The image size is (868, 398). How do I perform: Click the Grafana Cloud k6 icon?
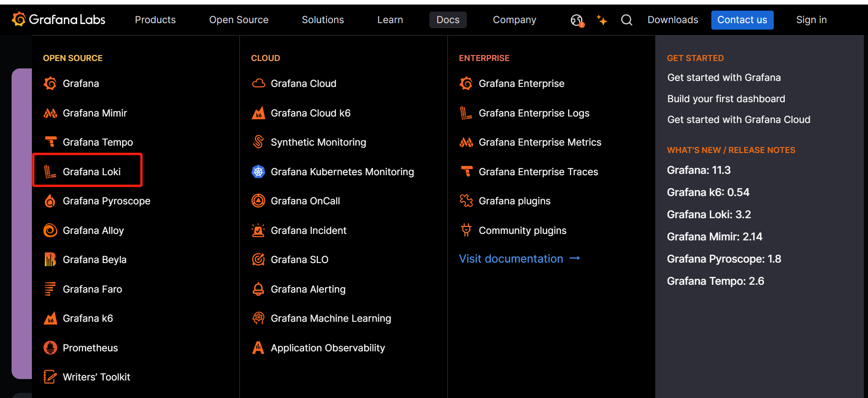point(258,113)
